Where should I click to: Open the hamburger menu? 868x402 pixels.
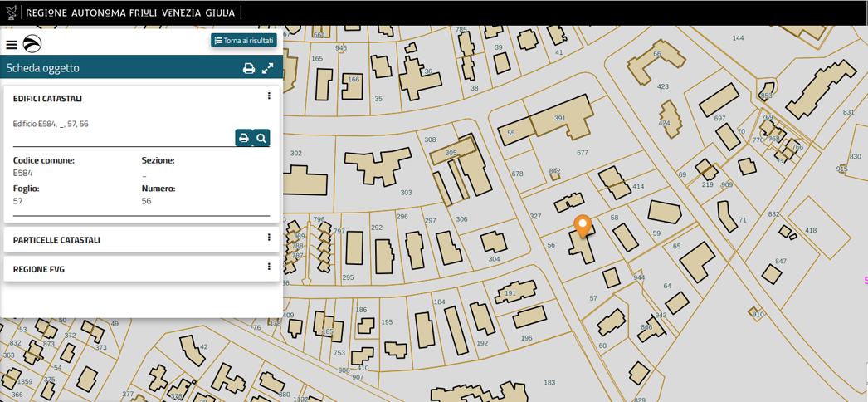[12, 45]
